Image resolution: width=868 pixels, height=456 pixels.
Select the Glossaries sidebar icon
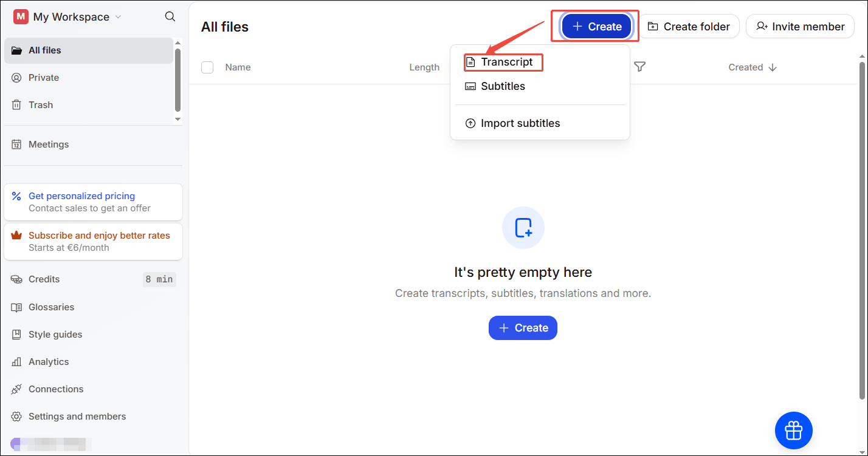[50, 307]
